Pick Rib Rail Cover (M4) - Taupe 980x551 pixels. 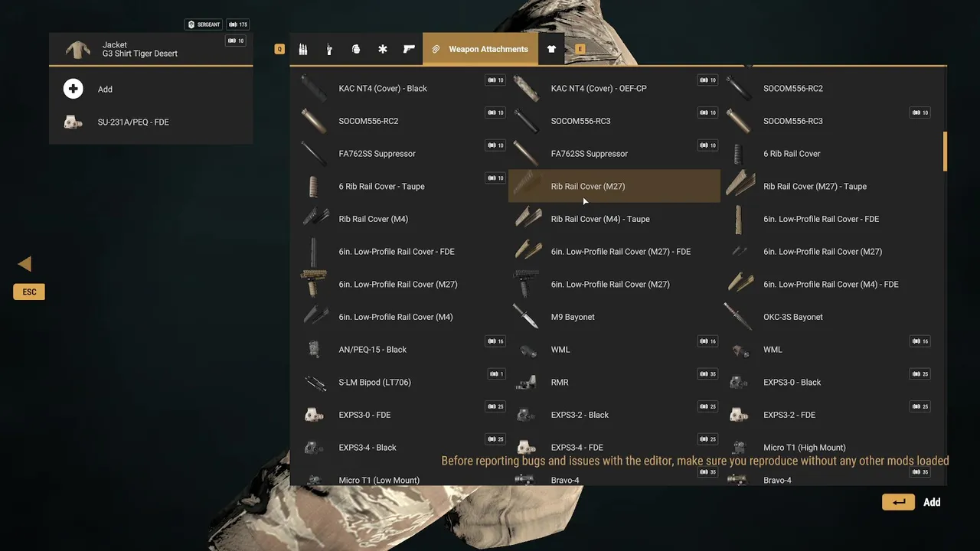pyautogui.click(x=614, y=219)
